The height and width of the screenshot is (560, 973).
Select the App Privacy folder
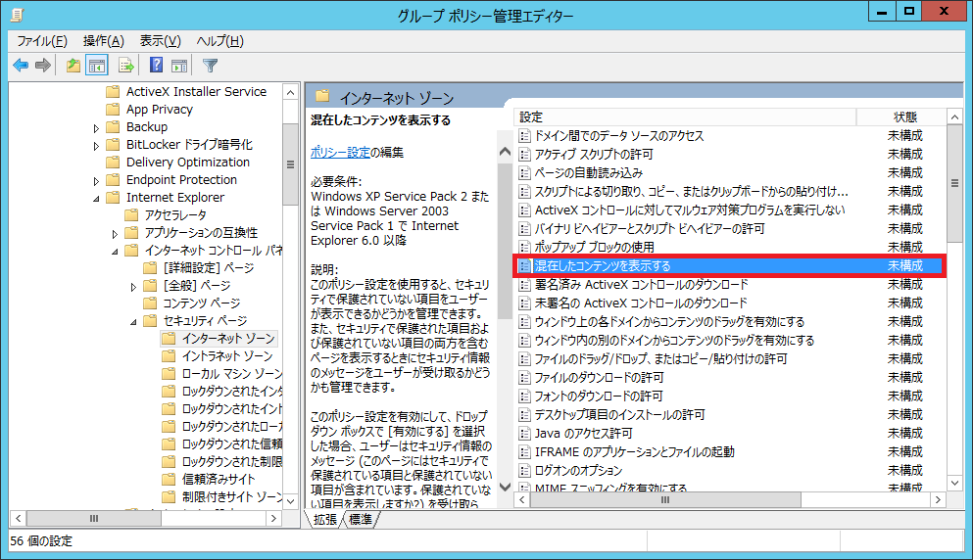(x=160, y=109)
